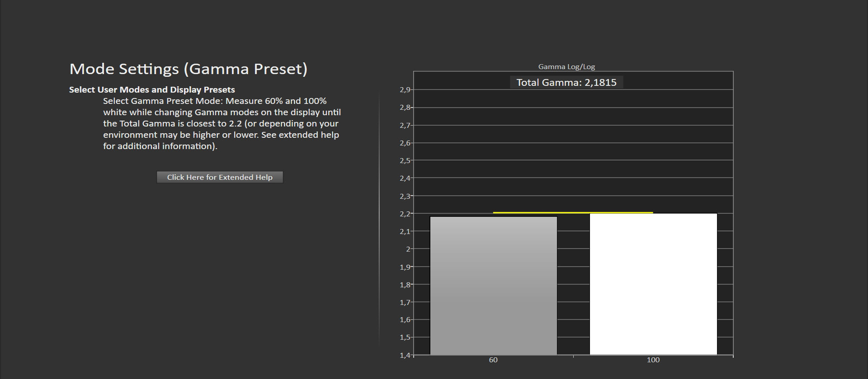
Task: Click the '60' x-axis label
Action: point(493,360)
